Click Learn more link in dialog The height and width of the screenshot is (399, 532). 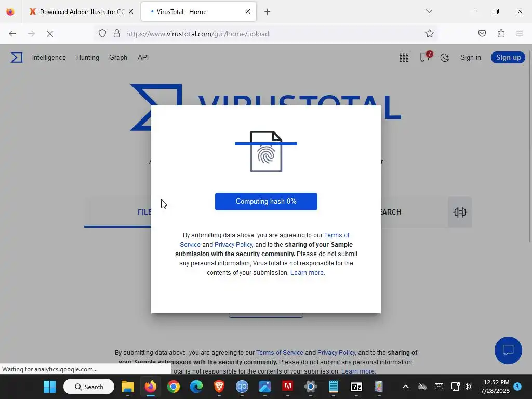308,273
